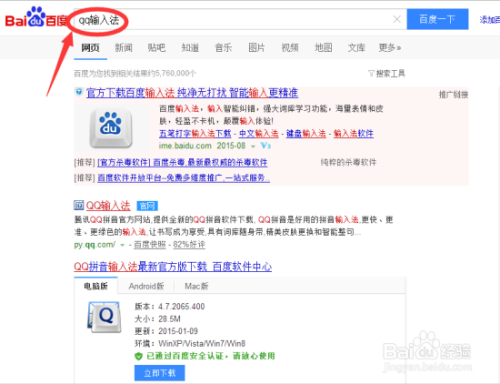500x384 pixels.
Task: Switch to the Mac版 tab
Action: [196, 286]
